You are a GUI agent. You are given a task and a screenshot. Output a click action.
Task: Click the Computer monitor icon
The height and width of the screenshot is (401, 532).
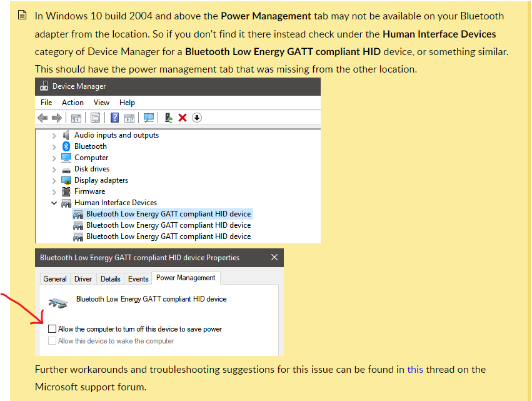tap(66, 158)
